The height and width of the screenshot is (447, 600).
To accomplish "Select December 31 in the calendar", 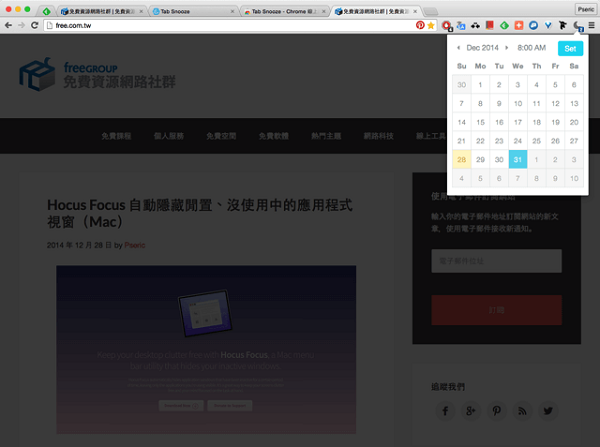I will (x=518, y=160).
